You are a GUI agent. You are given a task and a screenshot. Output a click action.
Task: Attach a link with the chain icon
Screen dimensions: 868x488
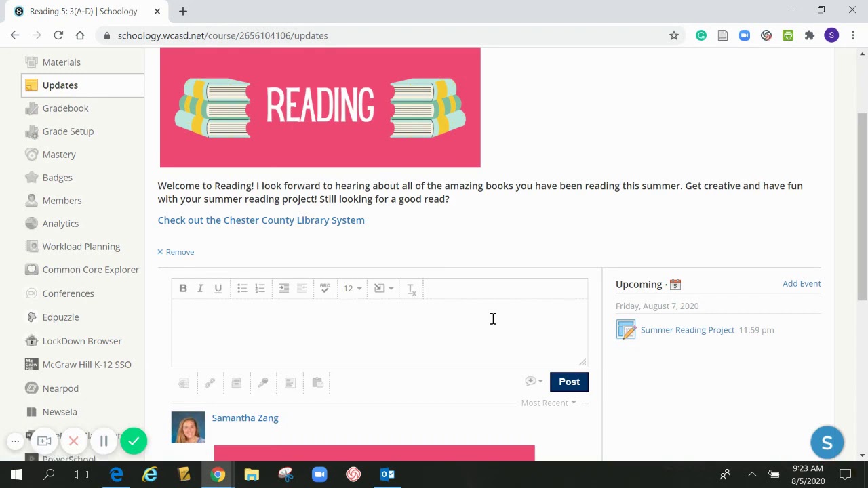pos(210,383)
